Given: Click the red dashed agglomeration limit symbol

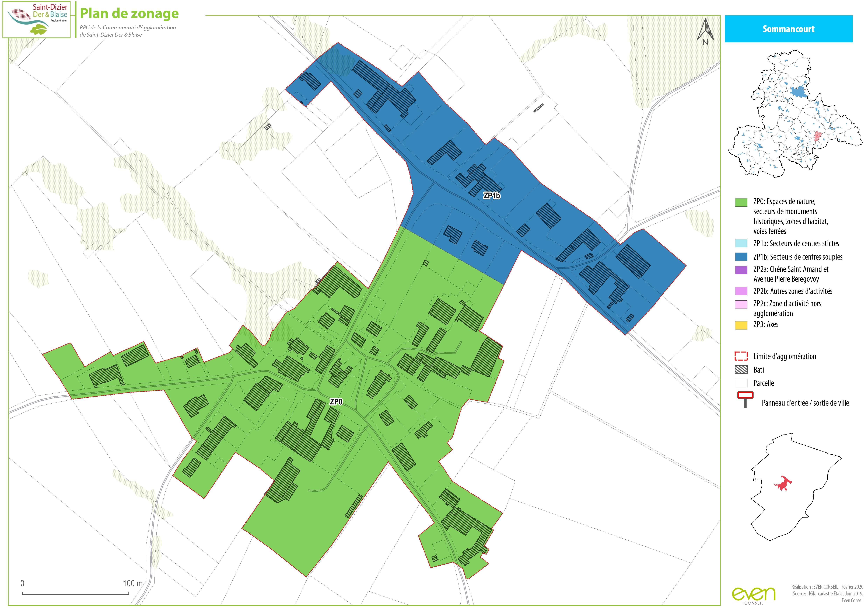Looking at the screenshot, I should coord(741,356).
